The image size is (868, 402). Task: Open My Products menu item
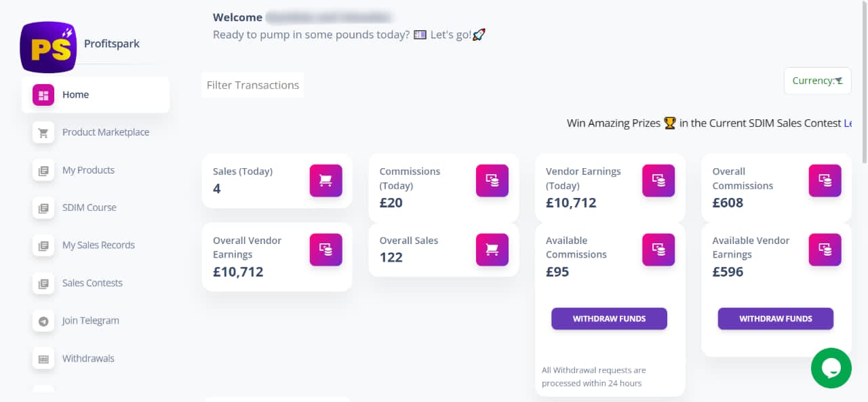pyautogui.click(x=88, y=170)
